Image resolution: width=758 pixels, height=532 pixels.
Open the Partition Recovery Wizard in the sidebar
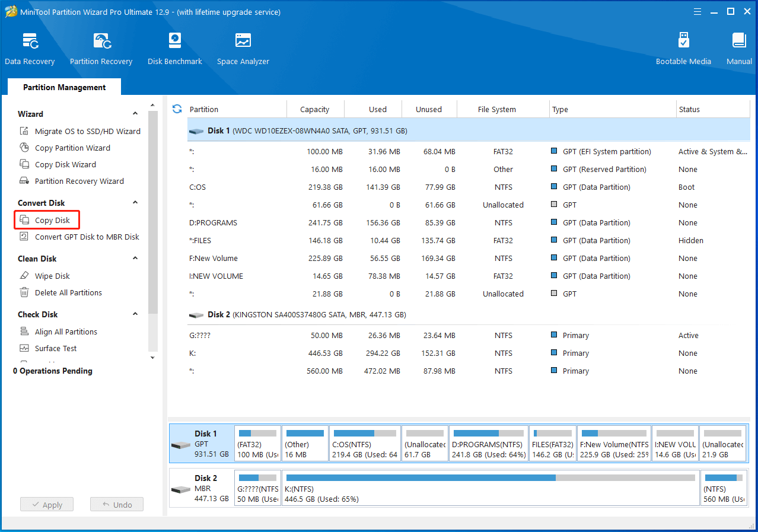tap(72, 181)
